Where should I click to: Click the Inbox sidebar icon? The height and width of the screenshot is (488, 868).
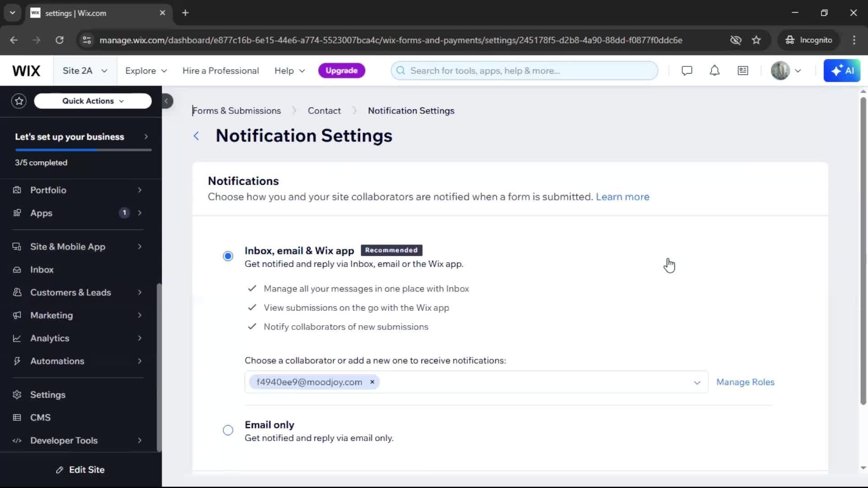pos(17,270)
